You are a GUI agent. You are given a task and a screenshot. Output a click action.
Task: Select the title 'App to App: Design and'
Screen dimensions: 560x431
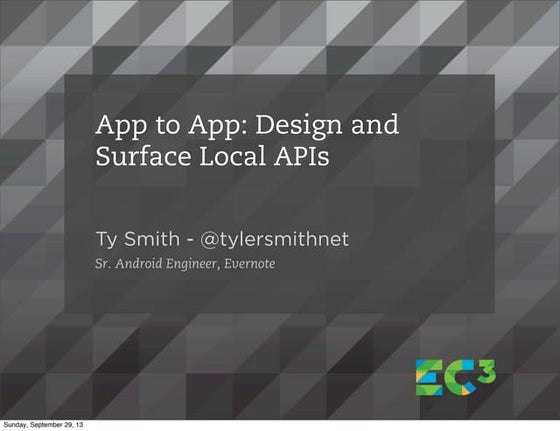[247, 125]
